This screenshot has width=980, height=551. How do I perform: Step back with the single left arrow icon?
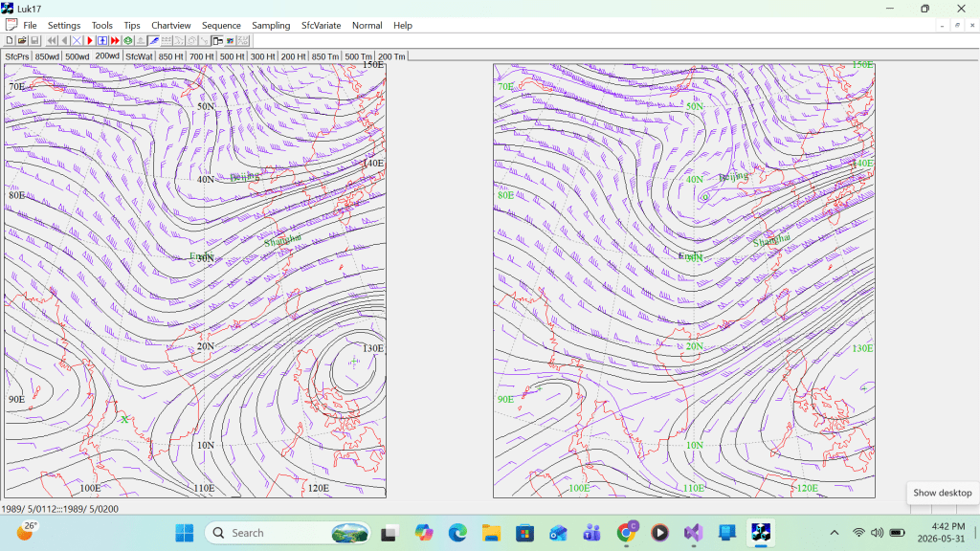coord(64,40)
